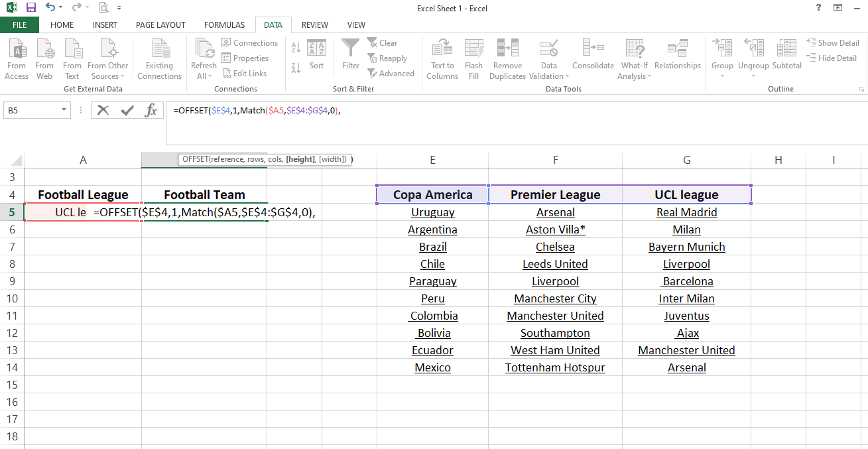Open the FILE menu
The width and height of the screenshot is (868, 449).
(19, 25)
